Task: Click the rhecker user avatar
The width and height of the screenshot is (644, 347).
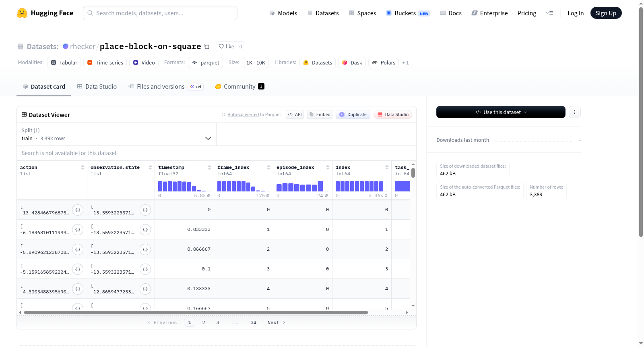Action: point(66,46)
